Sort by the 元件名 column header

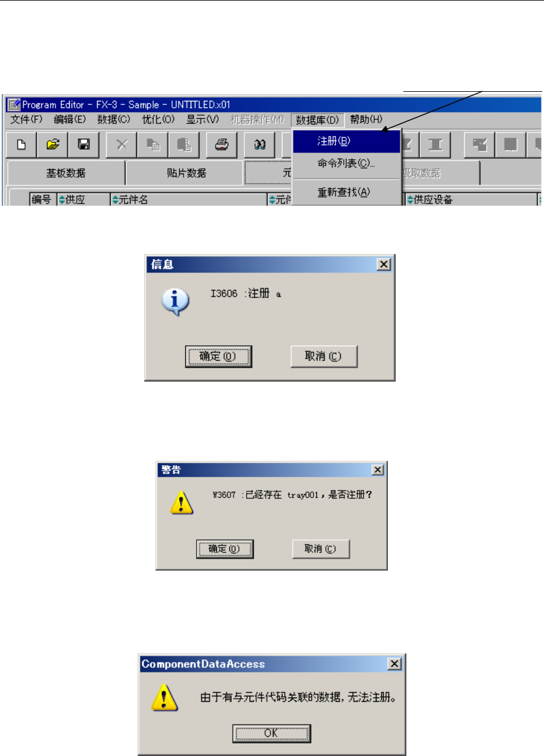(188, 200)
